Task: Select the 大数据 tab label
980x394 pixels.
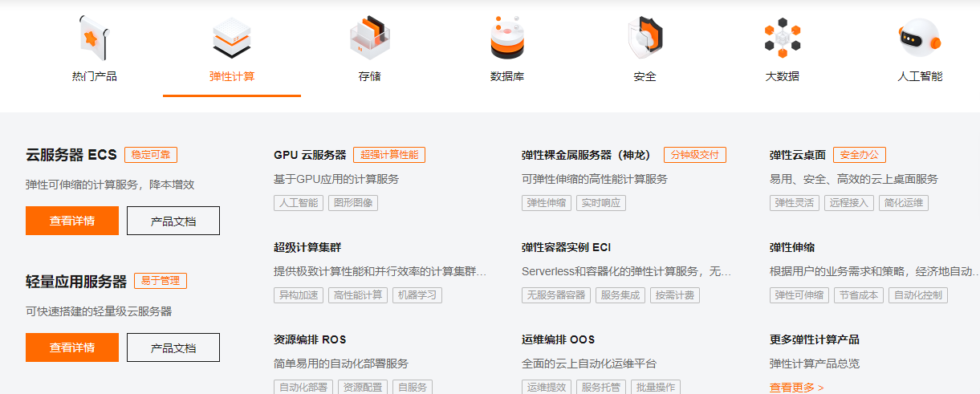Action: pyautogui.click(x=783, y=76)
